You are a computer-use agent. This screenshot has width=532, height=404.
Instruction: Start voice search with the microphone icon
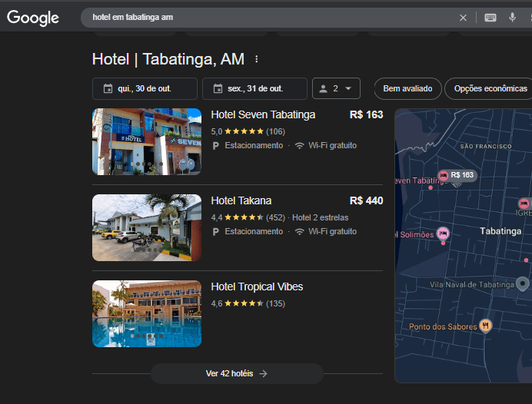point(512,18)
